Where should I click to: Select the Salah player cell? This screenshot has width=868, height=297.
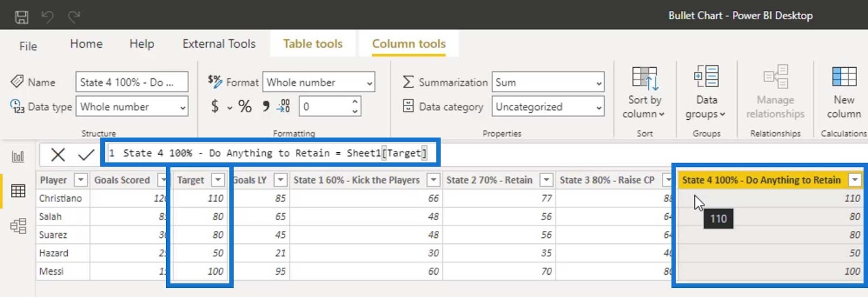coord(50,217)
